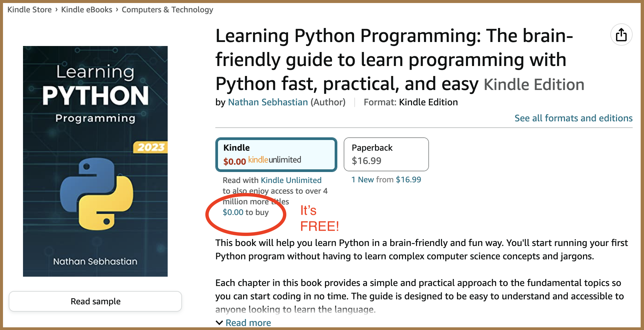Click the Learning Python book cover image

(x=95, y=161)
